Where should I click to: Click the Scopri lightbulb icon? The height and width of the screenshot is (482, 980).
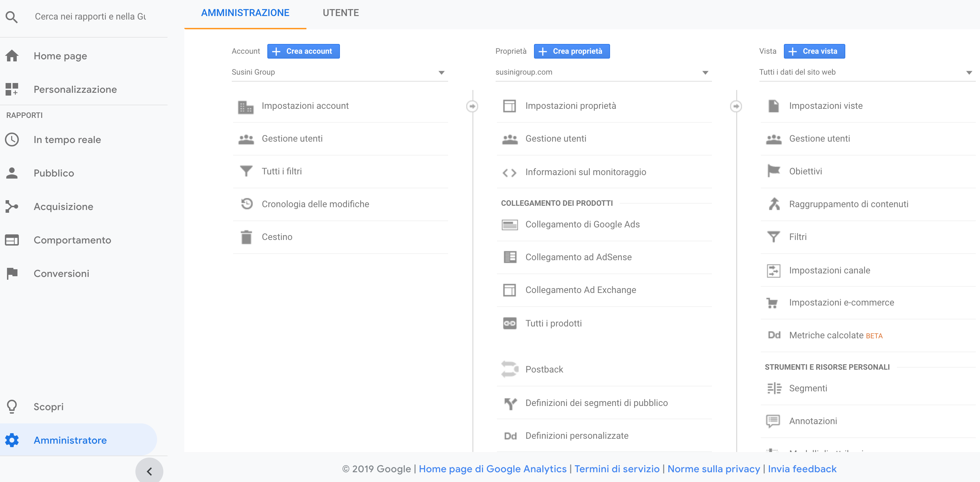[x=12, y=406]
